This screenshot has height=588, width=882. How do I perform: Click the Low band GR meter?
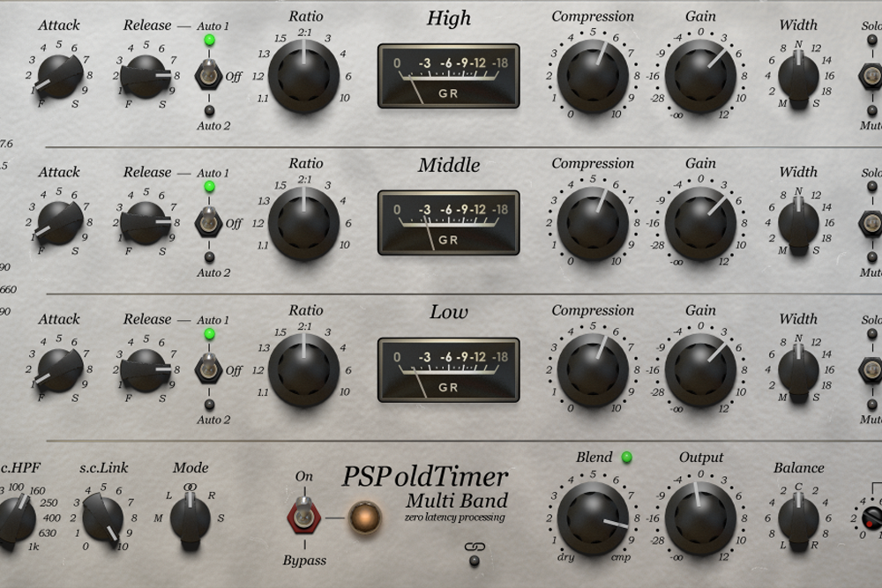(448, 370)
